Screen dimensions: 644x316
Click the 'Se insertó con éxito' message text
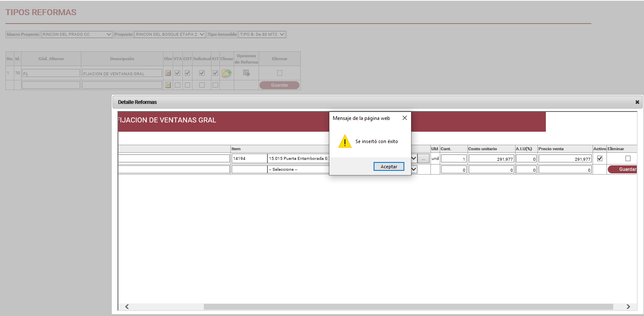[377, 142]
